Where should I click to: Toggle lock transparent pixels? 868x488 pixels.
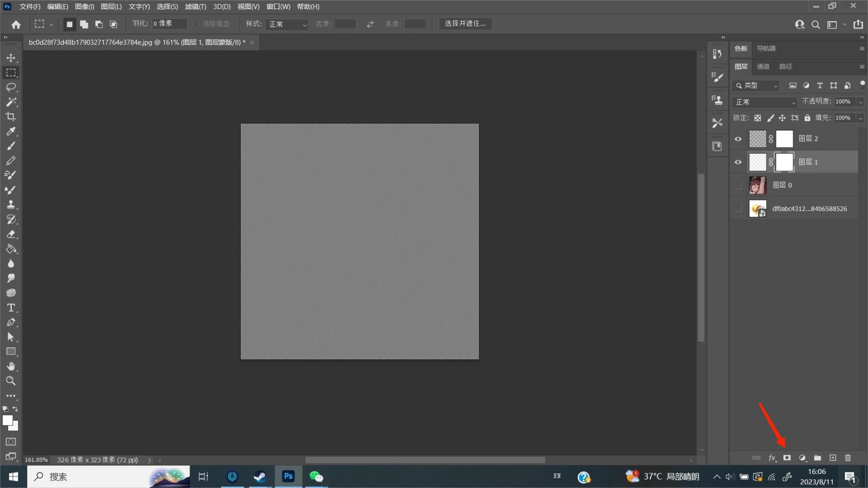click(x=757, y=118)
